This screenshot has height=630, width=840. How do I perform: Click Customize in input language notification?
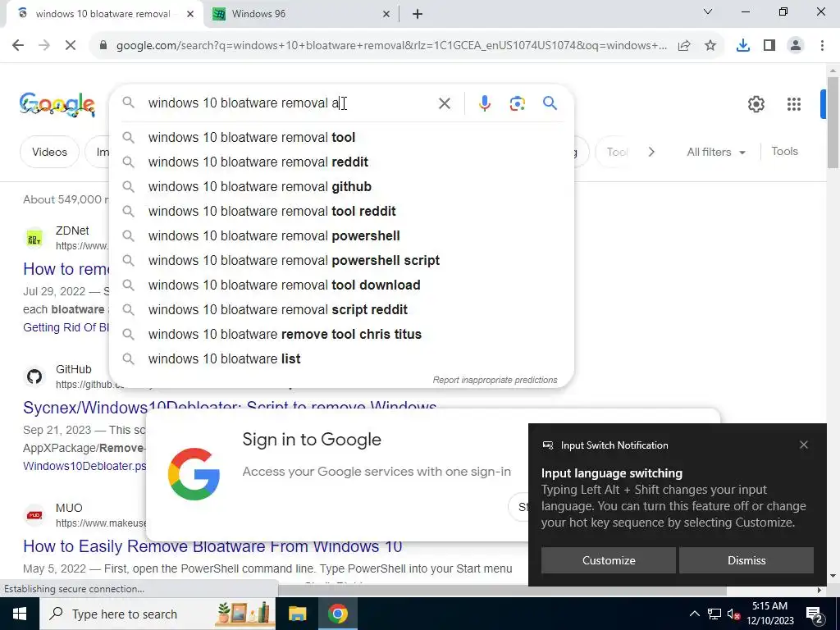[609, 560]
